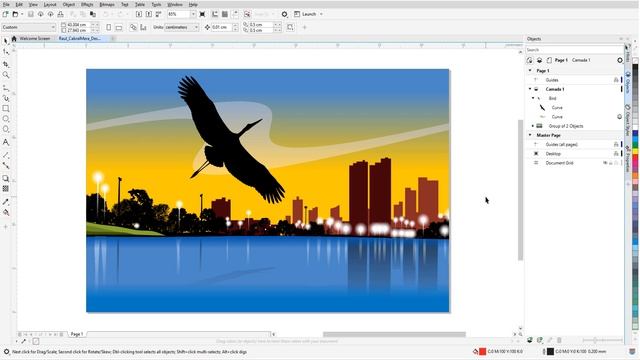The image size is (640, 360).
Task: Select the Desktop layer row
Action: pos(573,154)
